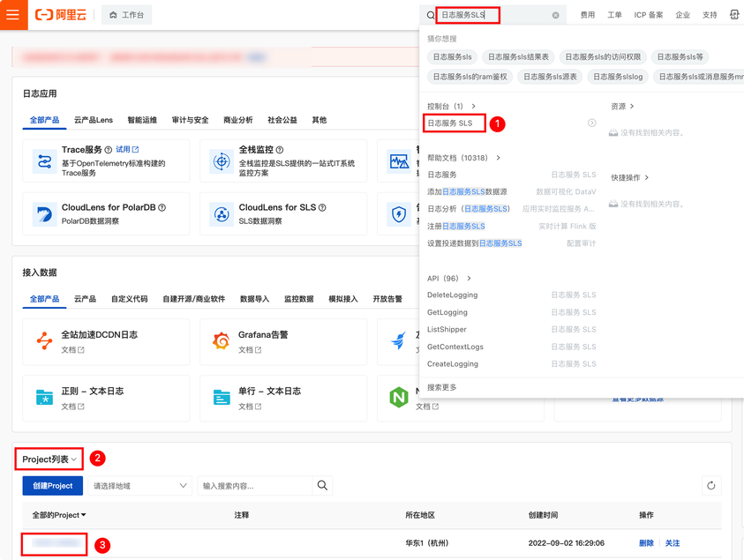Click the Grafana告警 icon

coord(222,341)
